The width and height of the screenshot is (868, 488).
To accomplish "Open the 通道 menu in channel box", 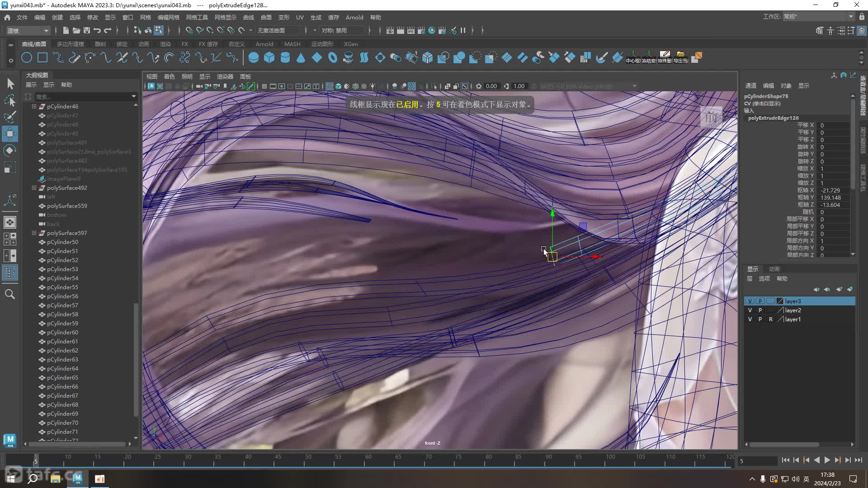I will coord(751,85).
